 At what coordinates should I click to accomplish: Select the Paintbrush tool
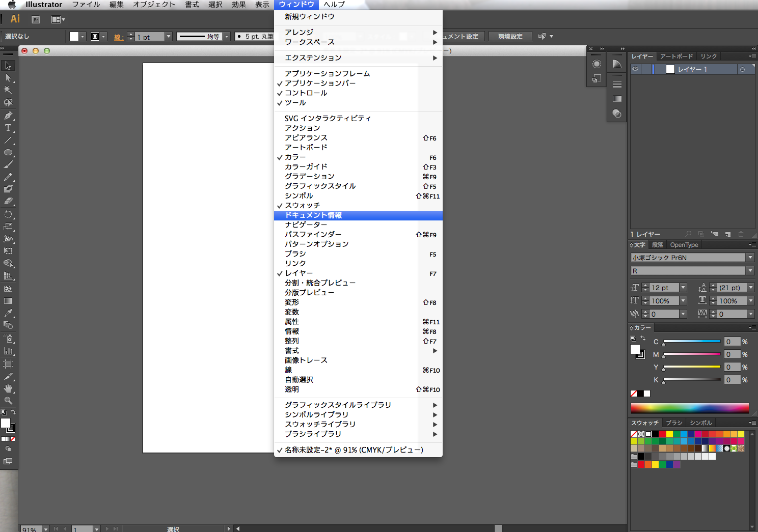click(x=8, y=164)
